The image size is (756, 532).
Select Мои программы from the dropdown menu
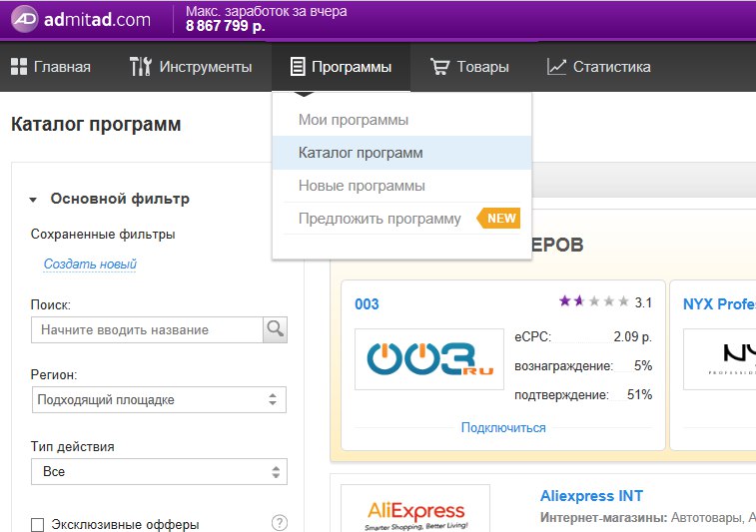[x=354, y=120]
